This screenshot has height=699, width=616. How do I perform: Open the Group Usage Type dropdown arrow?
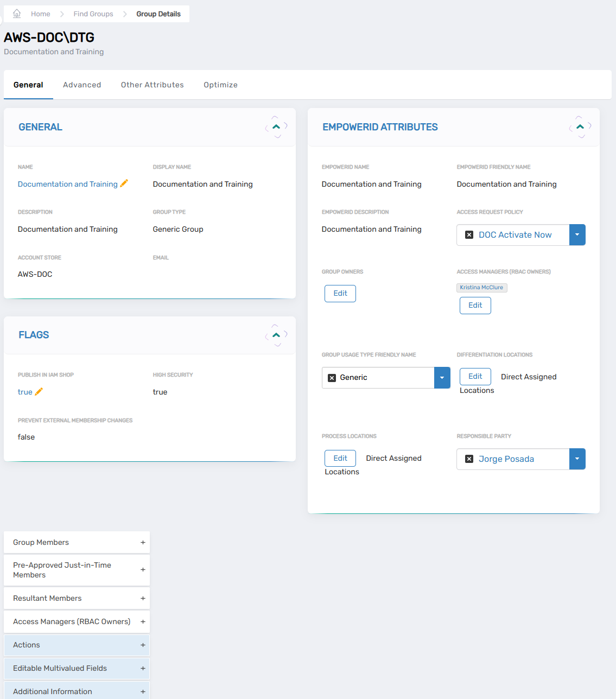coord(442,378)
